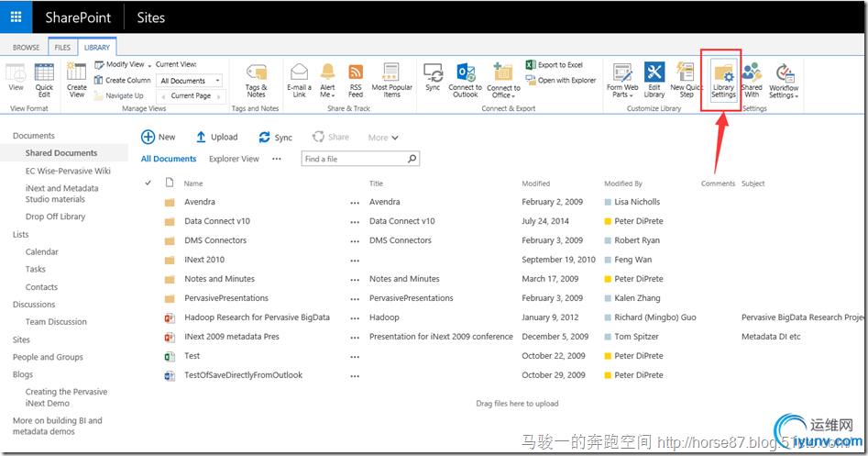This screenshot has width=868, height=456.
Task: Click the Test Excel file icon
Action: (170, 356)
